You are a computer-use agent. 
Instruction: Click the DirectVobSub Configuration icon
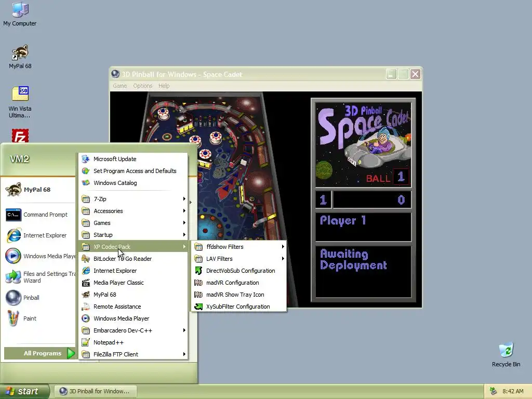pos(198,271)
